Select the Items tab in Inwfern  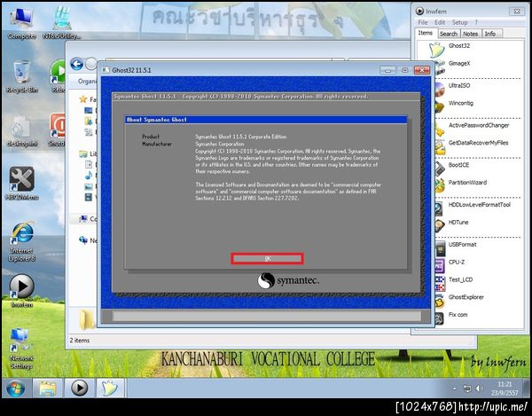click(x=425, y=33)
